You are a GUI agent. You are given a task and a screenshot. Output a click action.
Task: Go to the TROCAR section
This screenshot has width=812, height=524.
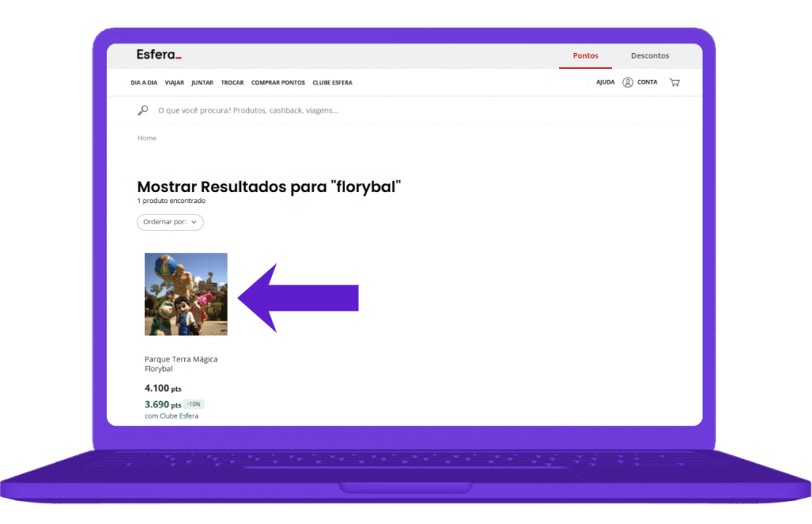tap(232, 82)
